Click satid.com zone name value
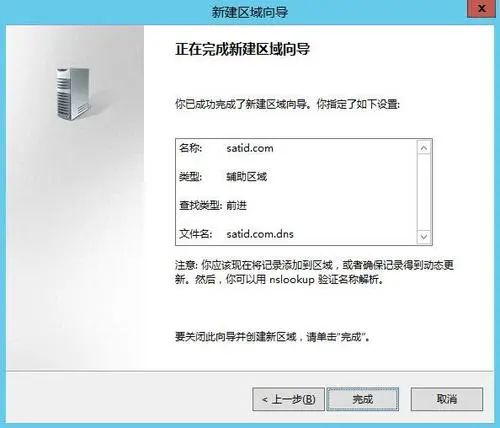Image resolution: width=500 pixels, height=428 pixels. coord(250,148)
